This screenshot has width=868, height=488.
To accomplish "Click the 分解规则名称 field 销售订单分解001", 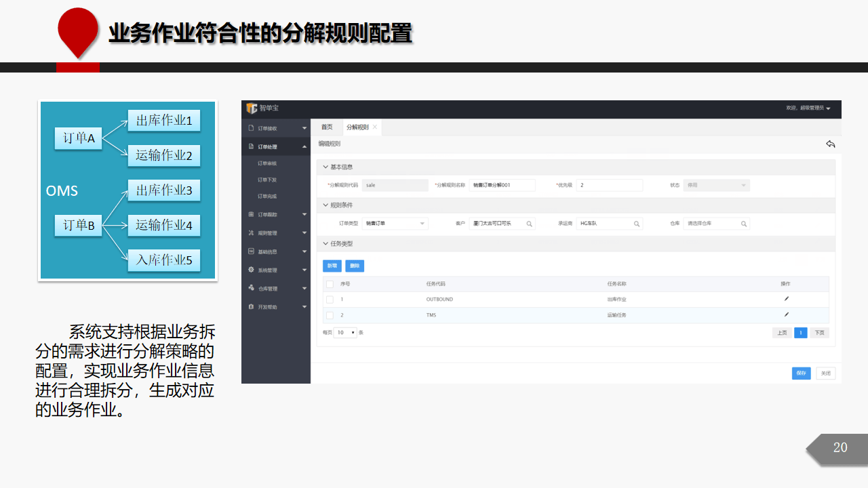I will click(502, 185).
